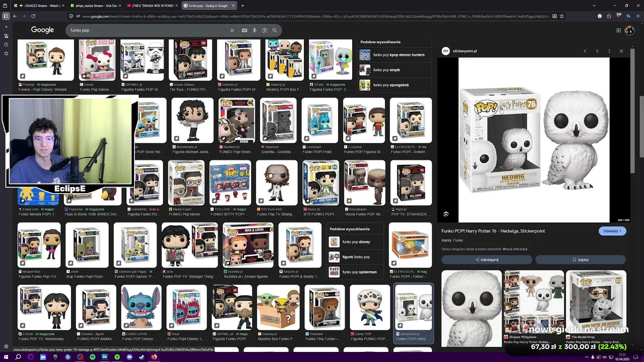The image size is (644, 362).
Task: Click the Google logo
Action: click(x=42, y=30)
